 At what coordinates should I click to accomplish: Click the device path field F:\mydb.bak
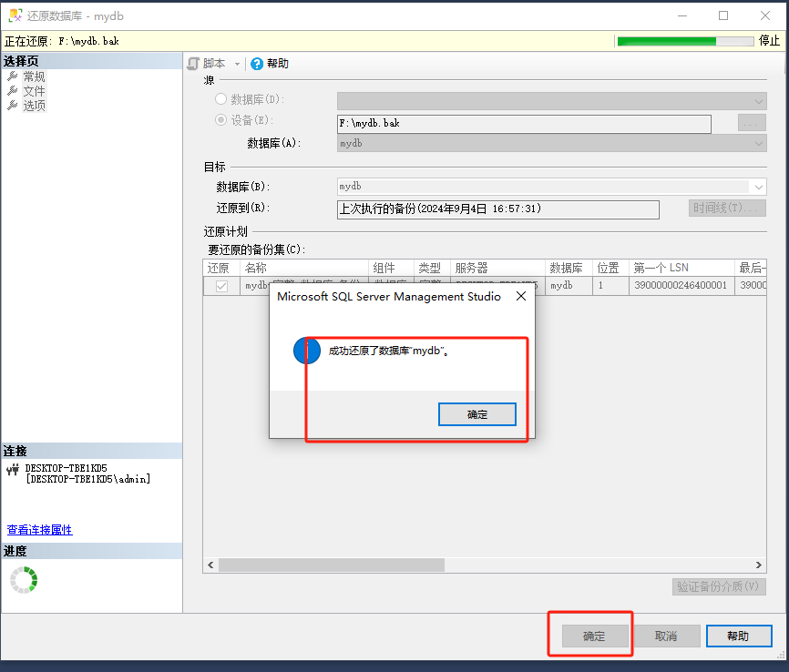tap(524, 124)
